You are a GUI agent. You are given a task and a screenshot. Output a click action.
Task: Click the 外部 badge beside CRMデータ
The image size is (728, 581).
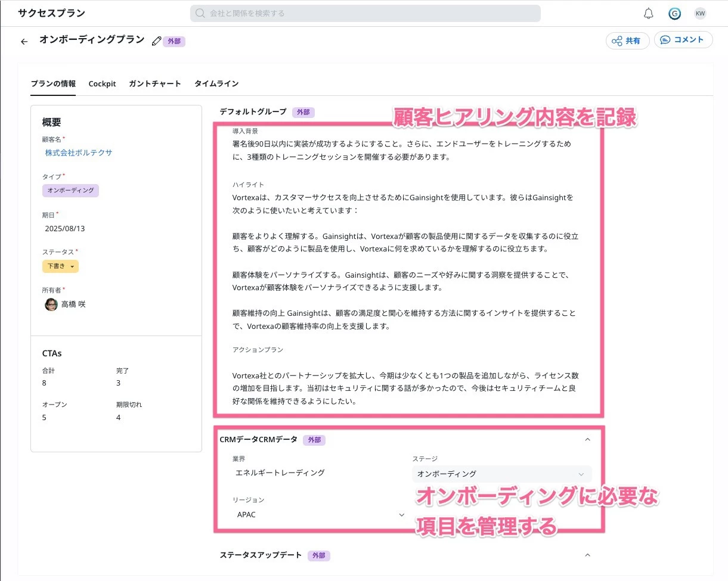(x=314, y=440)
